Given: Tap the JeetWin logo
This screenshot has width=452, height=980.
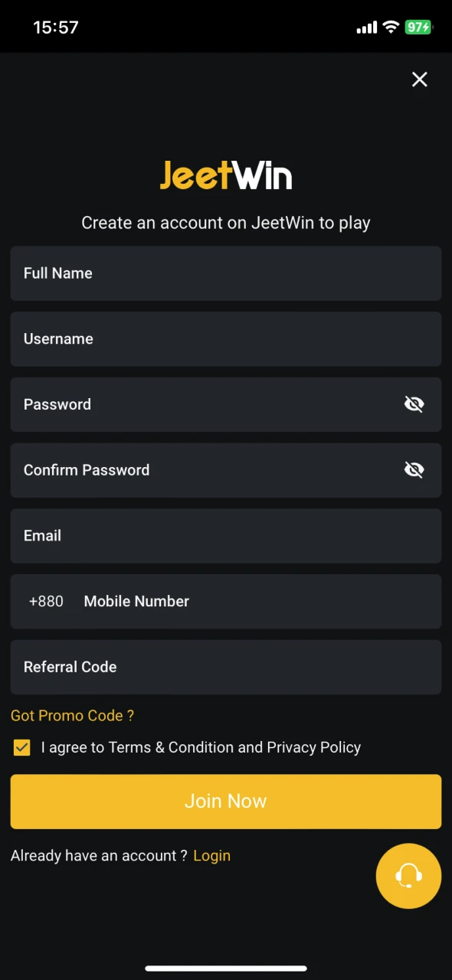Looking at the screenshot, I should point(226,175).
